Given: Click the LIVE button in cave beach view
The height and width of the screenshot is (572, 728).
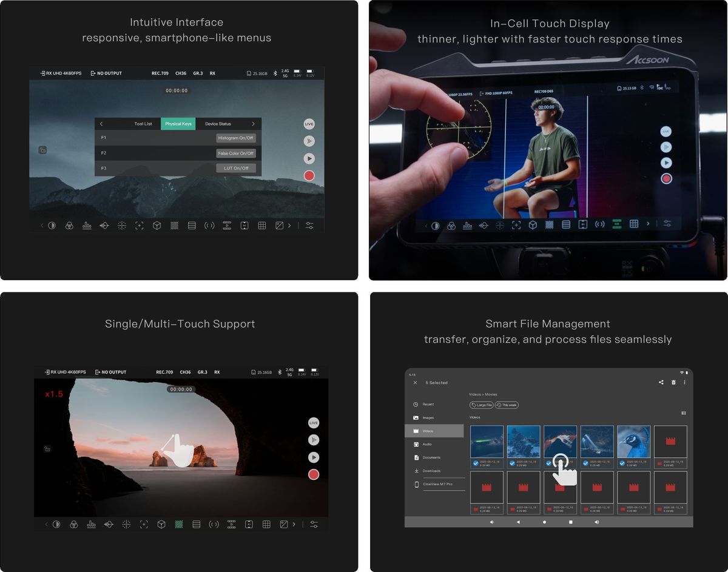Looking at the screenshot, I should coord(313,423).
